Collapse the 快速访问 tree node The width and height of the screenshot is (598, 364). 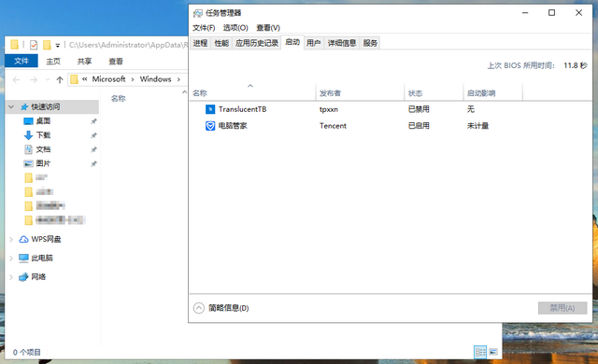click(11, 107)
